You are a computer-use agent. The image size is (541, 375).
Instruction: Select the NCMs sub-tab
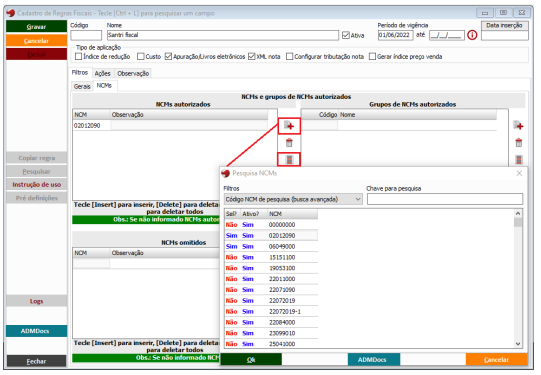(104, 85)
